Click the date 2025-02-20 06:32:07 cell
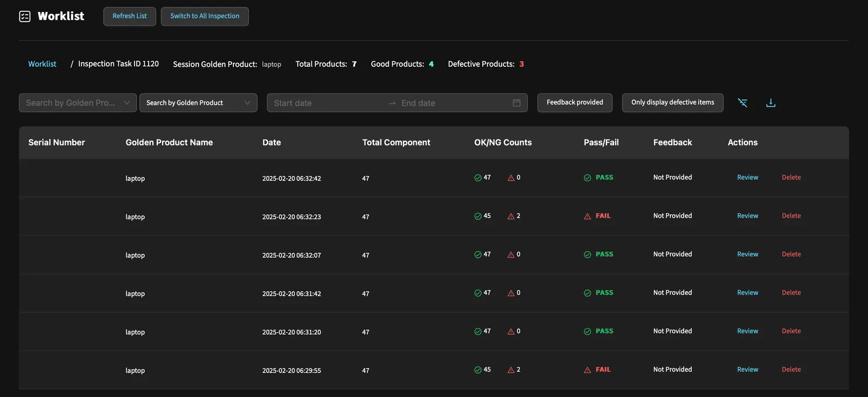Viewport: 868px width, 397px height. [x=291, y=255]
